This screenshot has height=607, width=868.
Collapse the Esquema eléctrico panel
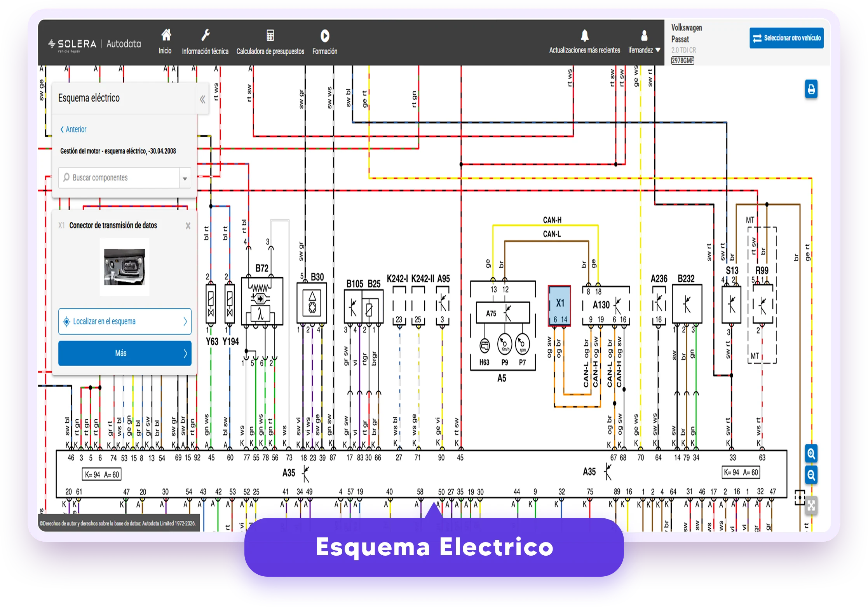tap(202, 99)
